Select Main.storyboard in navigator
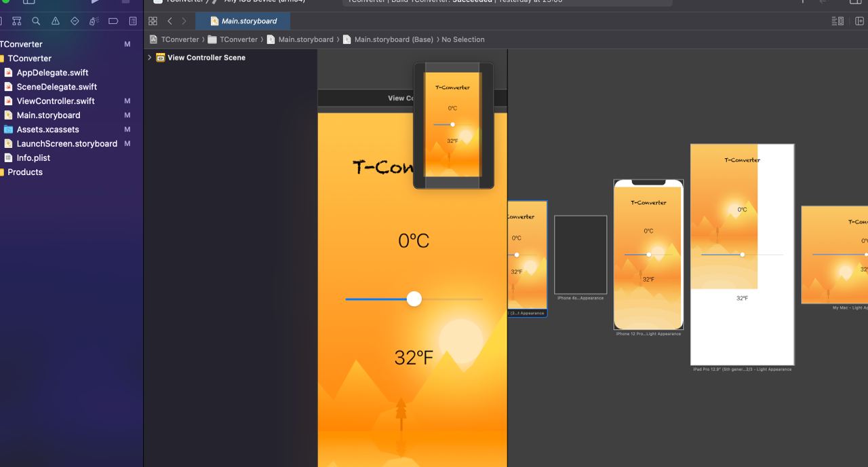The width and height of the screenshot is (868, 467). [48, 115]
